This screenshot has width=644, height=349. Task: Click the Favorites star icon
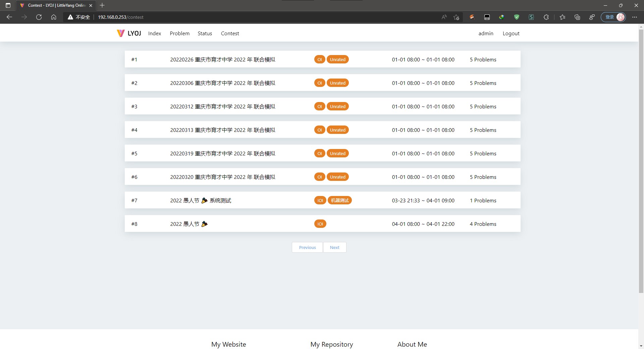point(562,17)
